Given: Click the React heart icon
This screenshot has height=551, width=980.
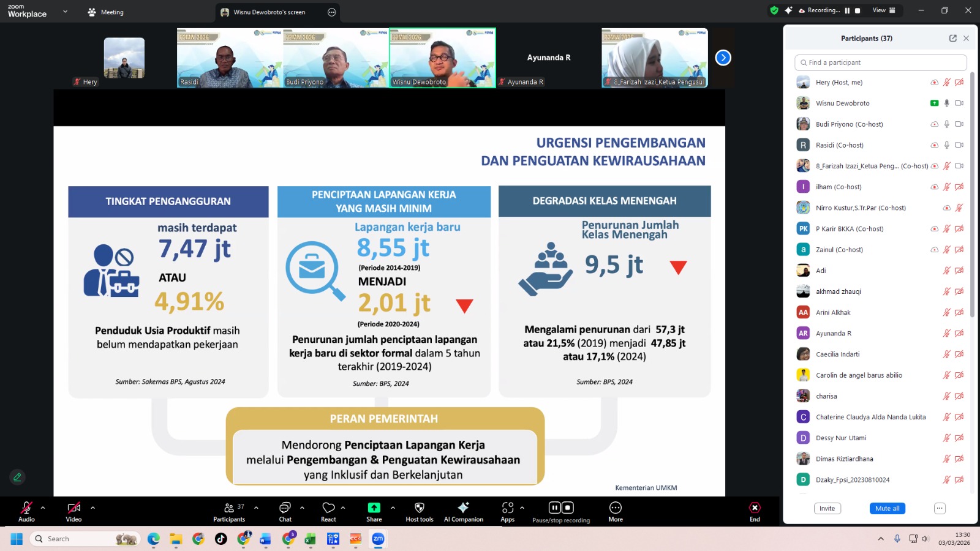Looking at the screenshot, I should tap(328, 508).
